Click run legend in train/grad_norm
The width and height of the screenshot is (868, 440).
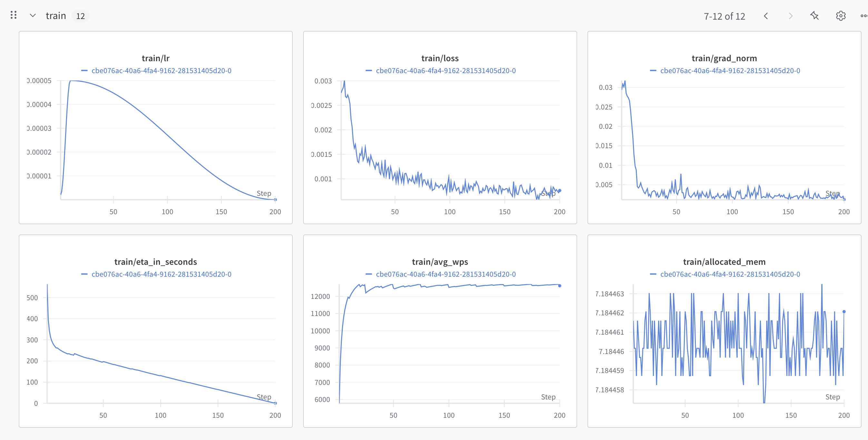[730, 71]
